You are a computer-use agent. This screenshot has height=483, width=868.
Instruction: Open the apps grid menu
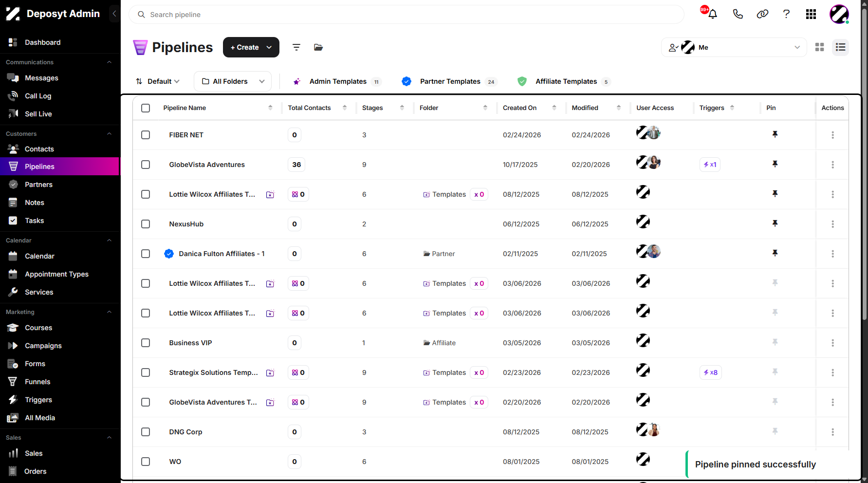point(811,14)
